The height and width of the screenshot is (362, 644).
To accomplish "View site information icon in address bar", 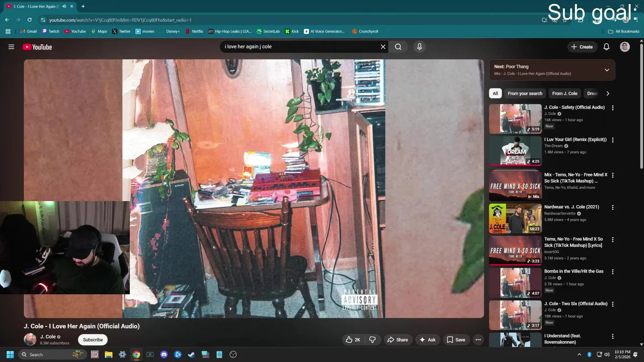I will [x=44, y=20].
